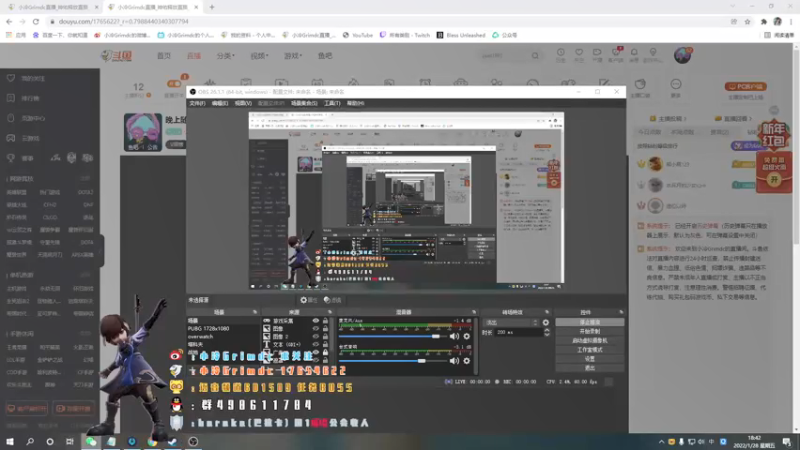Screen dimensions: 800x450
Task: Mute the mic/Aux channel speaker icon
Action: [454, 336]
